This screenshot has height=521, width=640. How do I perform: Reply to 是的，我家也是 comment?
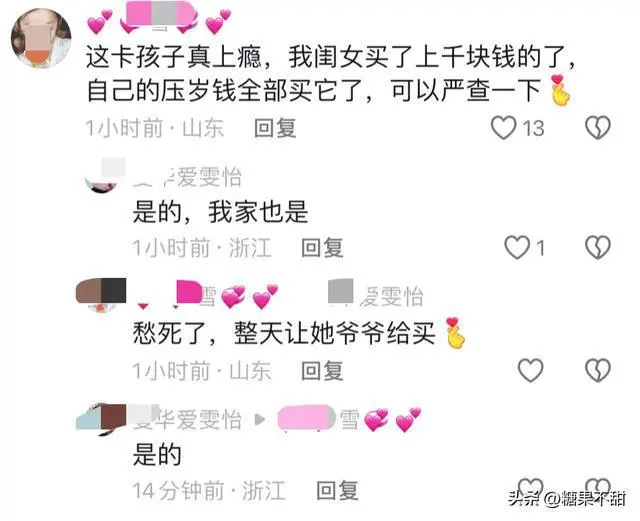(322, 248)
